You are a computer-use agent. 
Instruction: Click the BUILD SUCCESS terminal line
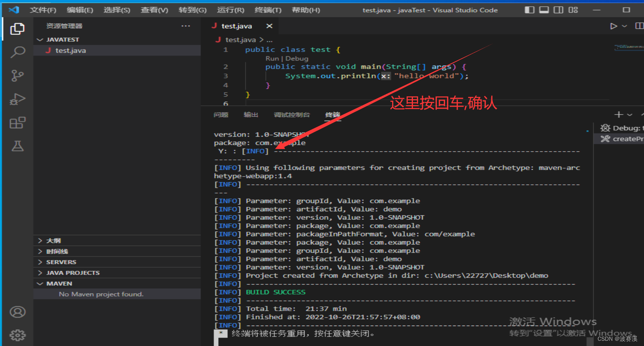click(275, 292)
